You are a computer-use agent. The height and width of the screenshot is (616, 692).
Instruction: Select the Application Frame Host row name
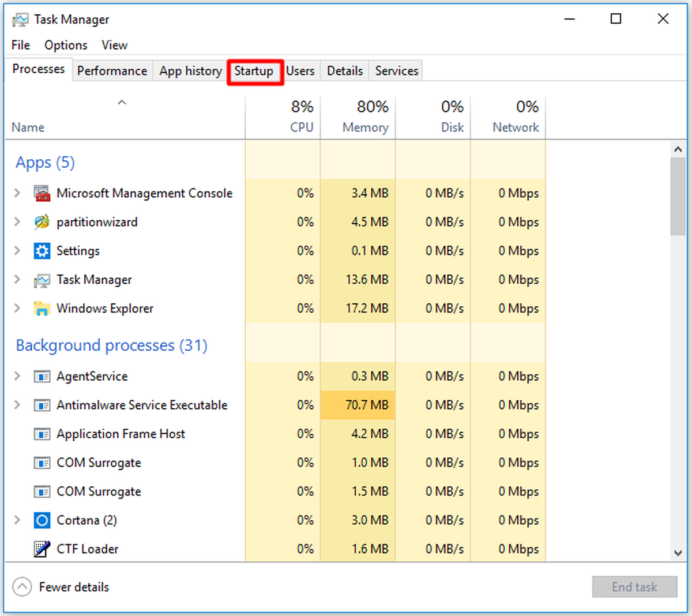(121, 434)
